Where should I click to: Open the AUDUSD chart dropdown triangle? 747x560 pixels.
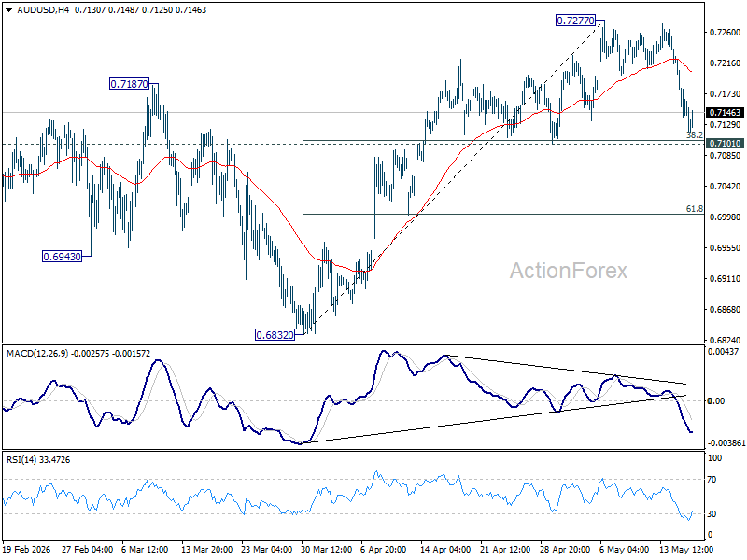(x=9, y=10)
